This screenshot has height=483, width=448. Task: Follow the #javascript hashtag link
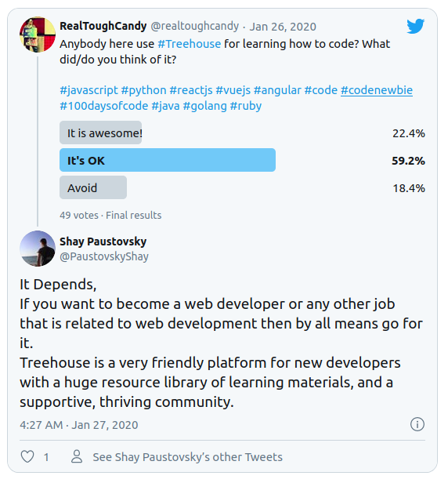(x=89, y=90)
